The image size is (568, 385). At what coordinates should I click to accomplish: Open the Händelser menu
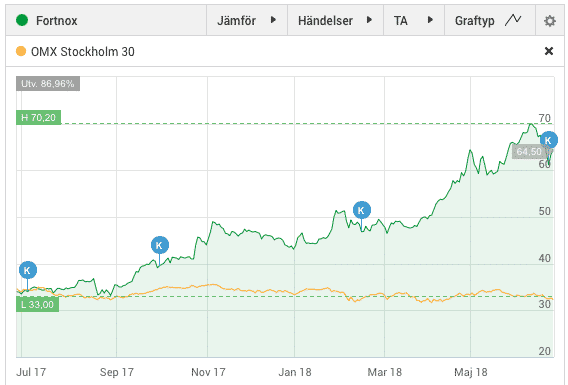(335, 21)
